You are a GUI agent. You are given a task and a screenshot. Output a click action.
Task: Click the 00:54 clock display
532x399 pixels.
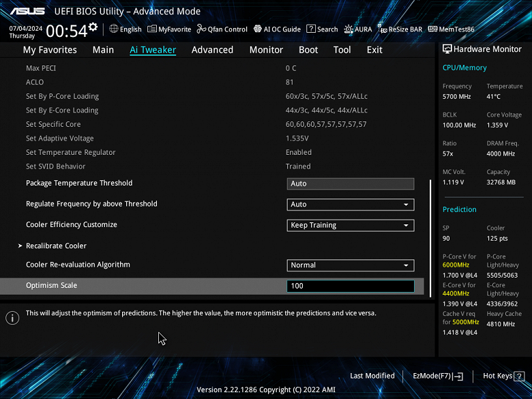[67, 31]
